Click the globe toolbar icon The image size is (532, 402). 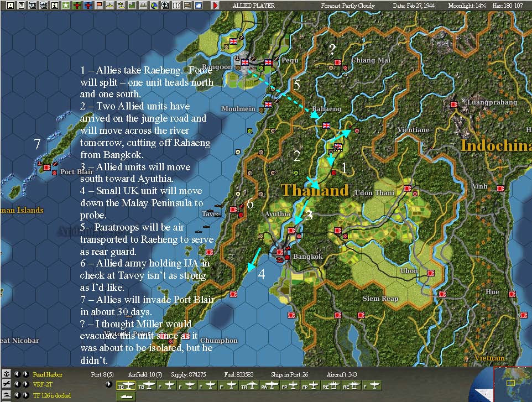(154, 5)
